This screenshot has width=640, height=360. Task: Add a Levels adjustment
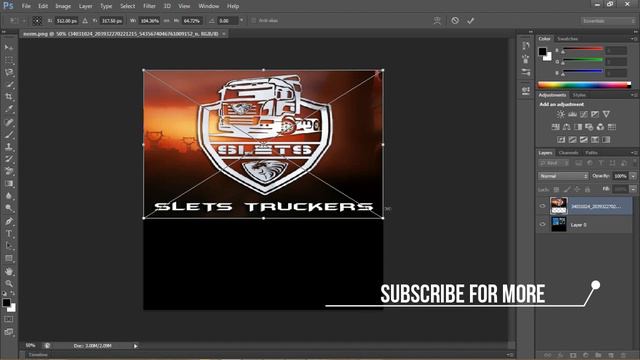click(x=573, y=114)
